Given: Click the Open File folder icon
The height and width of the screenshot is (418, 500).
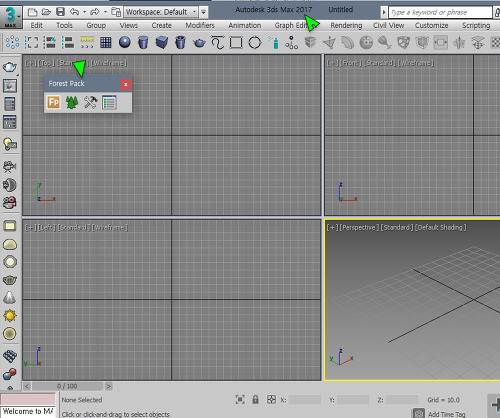Looking at the screenshot, I should (46, 12).
